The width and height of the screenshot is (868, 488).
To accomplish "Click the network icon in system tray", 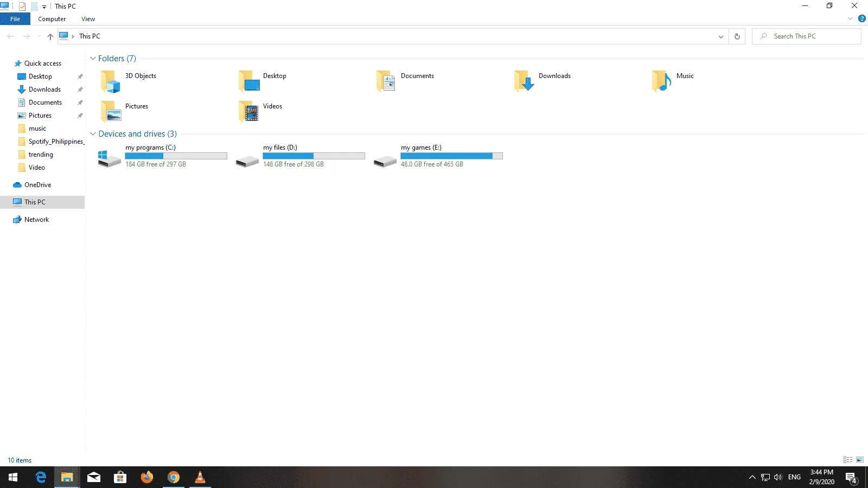I will click(765, 477).
